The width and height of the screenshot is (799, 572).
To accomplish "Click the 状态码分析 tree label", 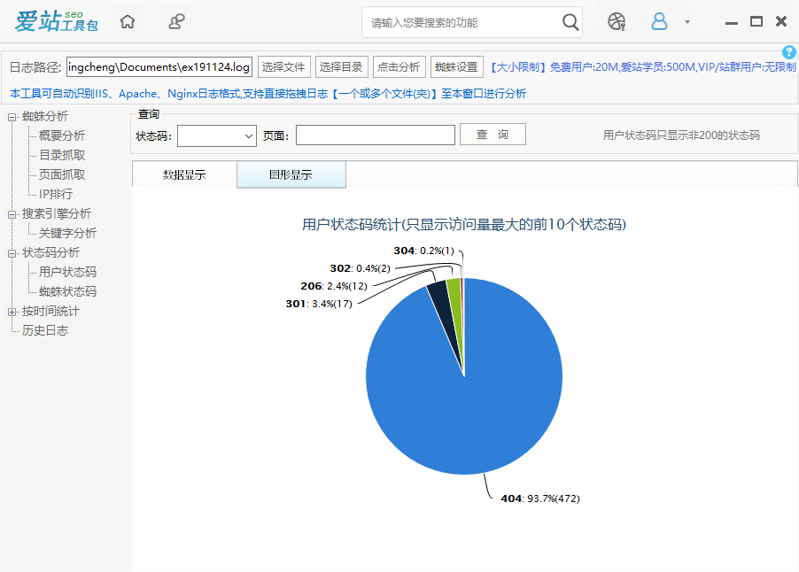I will click(50, 253).
